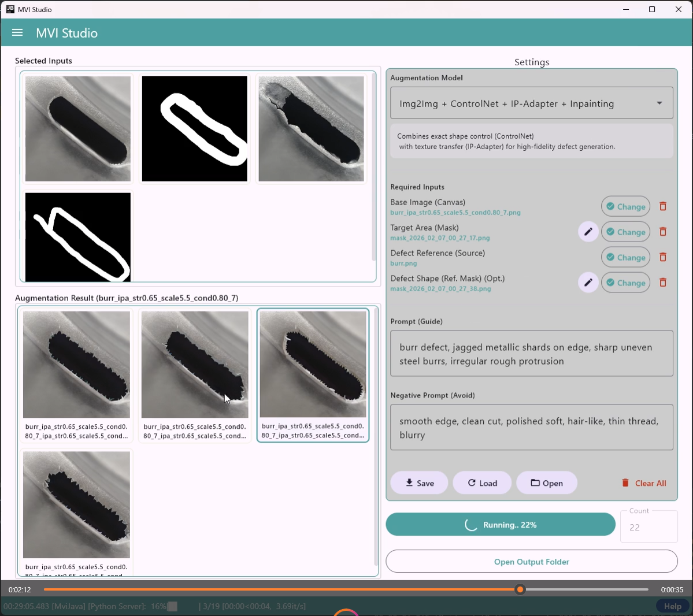Open the Augmentation Model dropdown
This screenshot has height=616, width=693.
tap(531, 103)
